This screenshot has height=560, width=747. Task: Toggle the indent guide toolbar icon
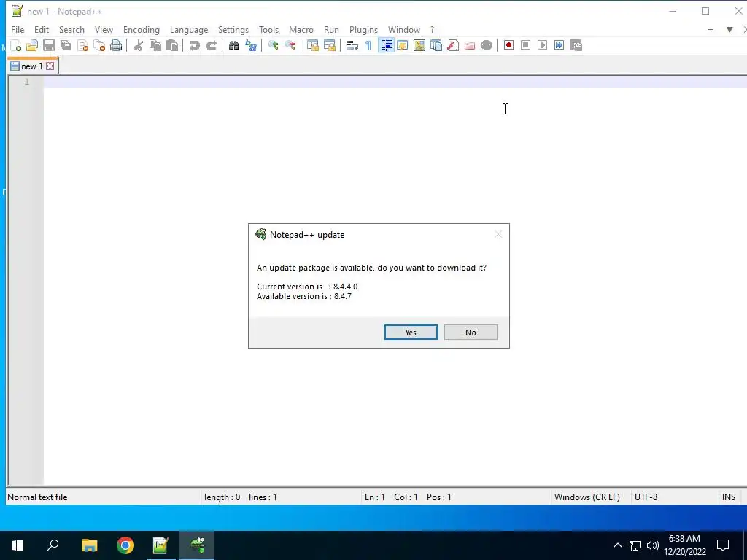click(x=386, y=45)
